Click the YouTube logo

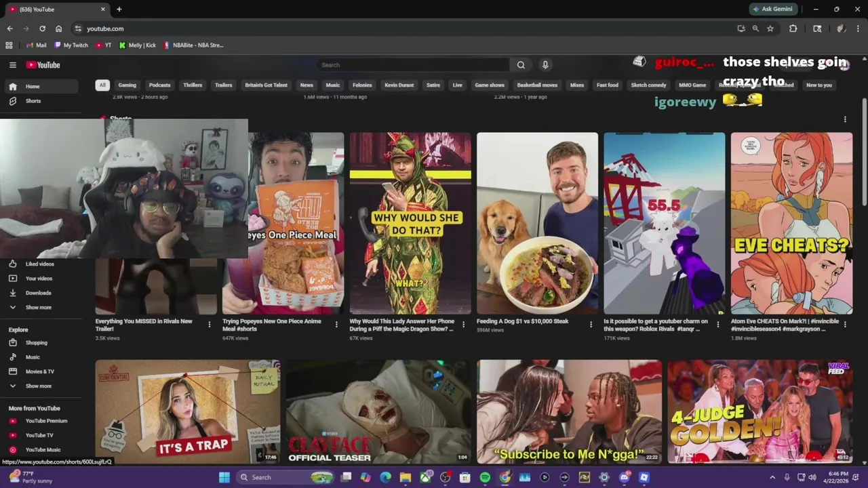coord(43,65)
